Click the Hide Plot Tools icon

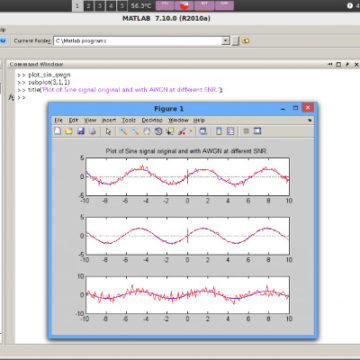click(x=246, y=131)
